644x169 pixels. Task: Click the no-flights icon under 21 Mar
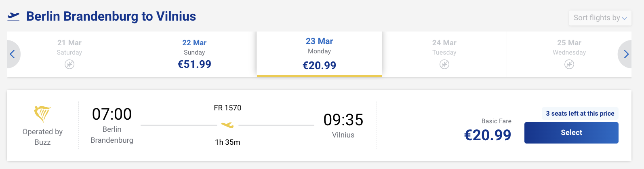click(69, 64)
